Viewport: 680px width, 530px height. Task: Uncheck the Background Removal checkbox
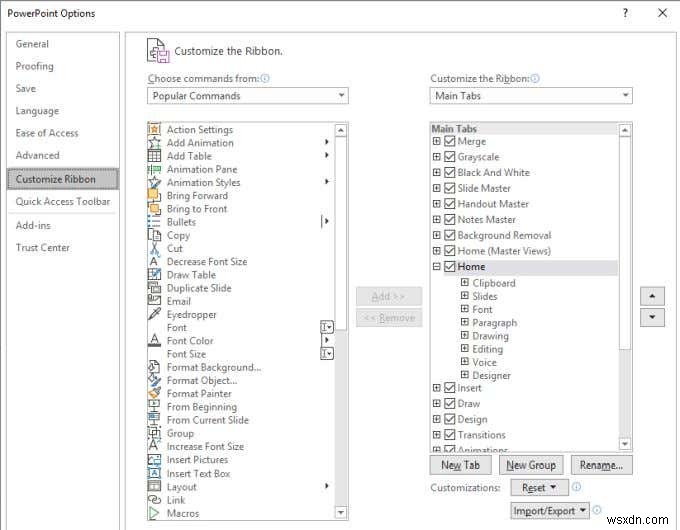(x=450, y=235)
